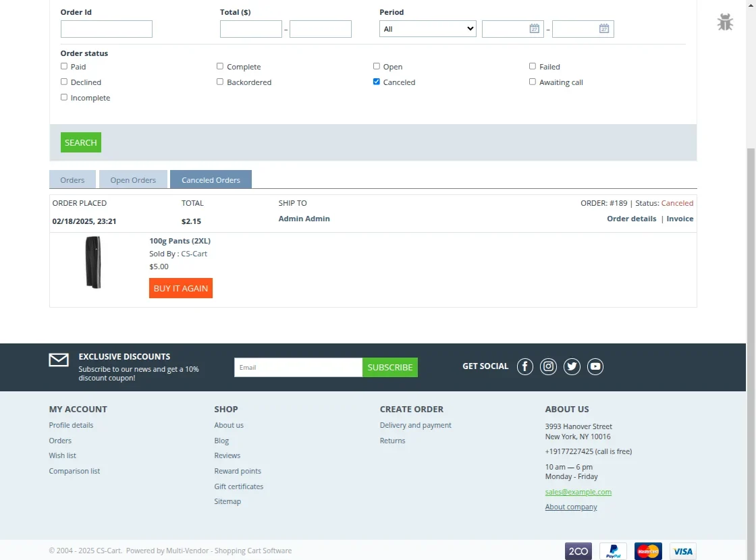The image size is (756, 560).
Task: Focus the newsletter Email field
Action: 298,367
